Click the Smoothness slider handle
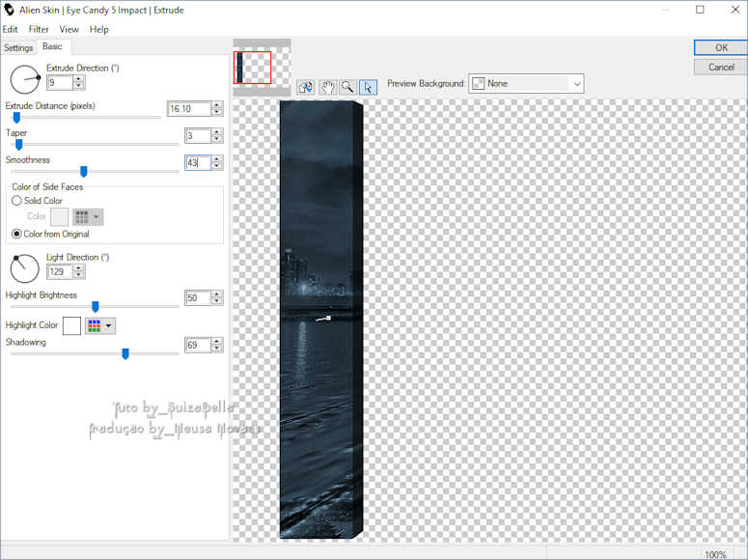 (83, 172)
